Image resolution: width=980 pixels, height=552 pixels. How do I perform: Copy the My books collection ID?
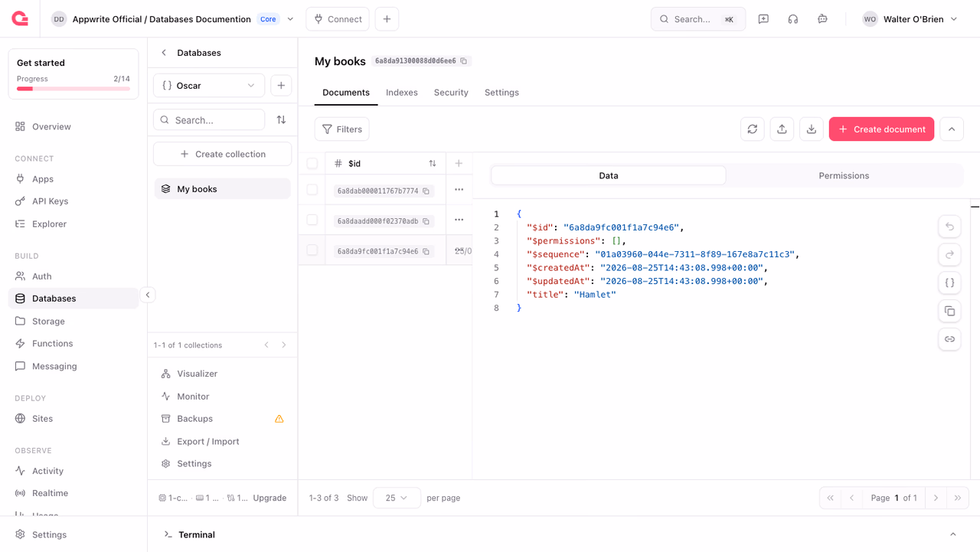click(464, 61)
